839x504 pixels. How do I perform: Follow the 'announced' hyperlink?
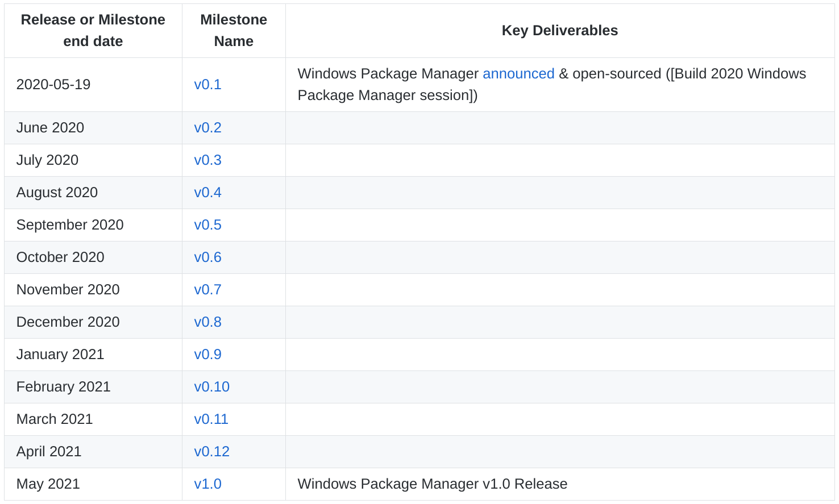518,74
